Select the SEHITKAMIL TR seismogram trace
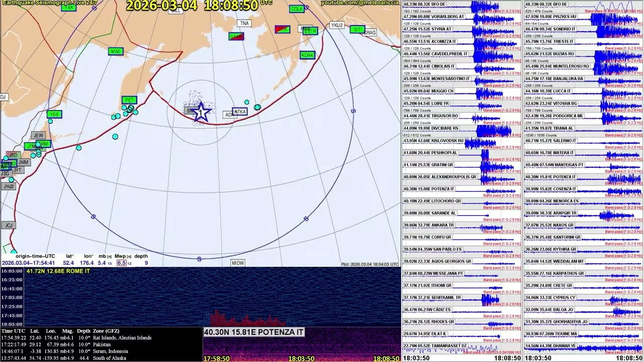This screenshot has height=362, width=644. coord(462,301)
